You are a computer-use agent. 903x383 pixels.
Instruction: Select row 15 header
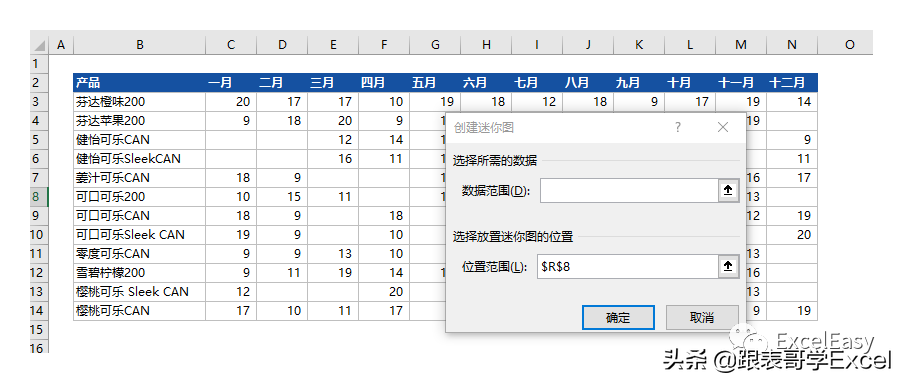39,329
